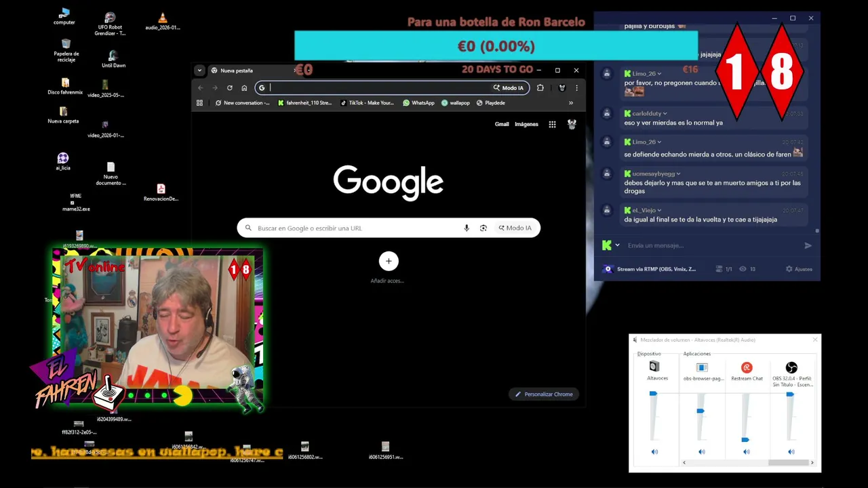Open Google apps grid on new tab
This screenshot has width=868, height=488.
(552, 124)
